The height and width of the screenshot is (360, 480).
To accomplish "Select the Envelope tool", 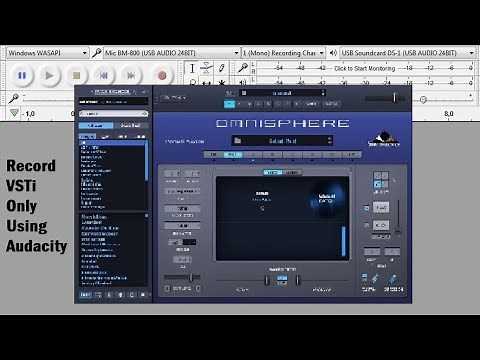I will [207, 68].
